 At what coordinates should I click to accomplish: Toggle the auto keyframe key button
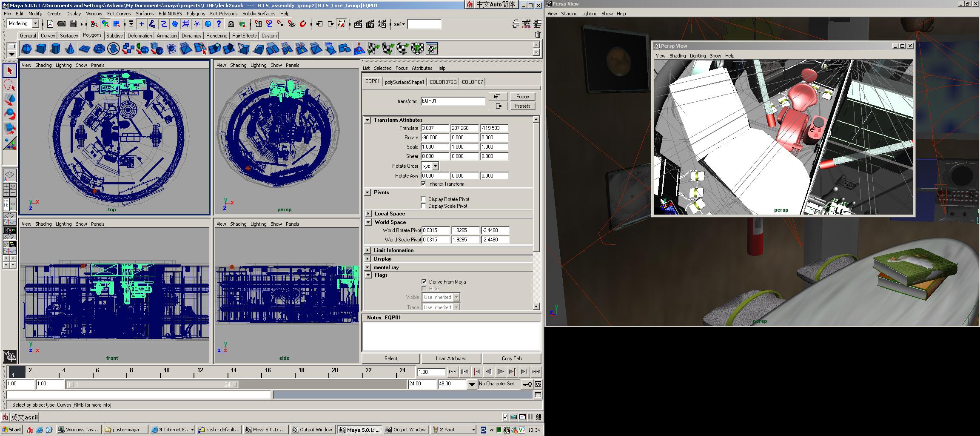527,384
